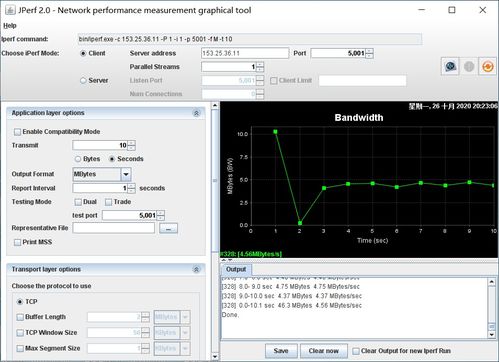Image resolution: width=499 pixels, height=362 pixels.
Task: Click in the Server address input field
Action: 245,53
